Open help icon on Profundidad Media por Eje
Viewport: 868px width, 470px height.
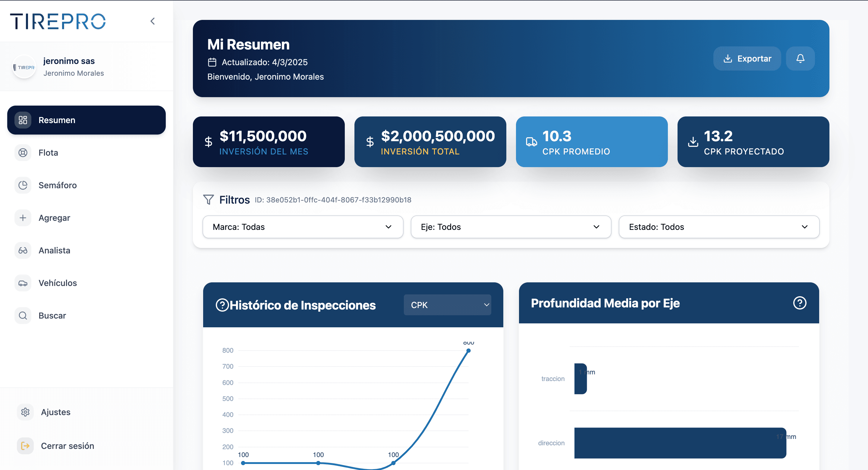800,303
